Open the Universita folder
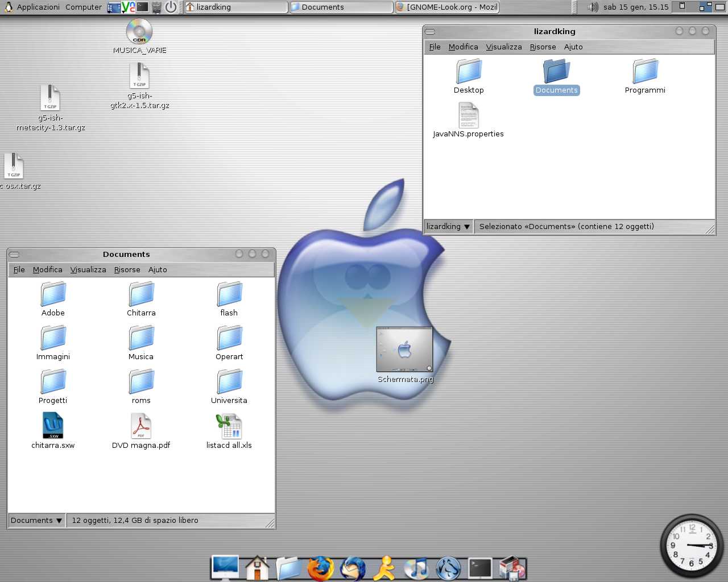 [x=229, y=387]
